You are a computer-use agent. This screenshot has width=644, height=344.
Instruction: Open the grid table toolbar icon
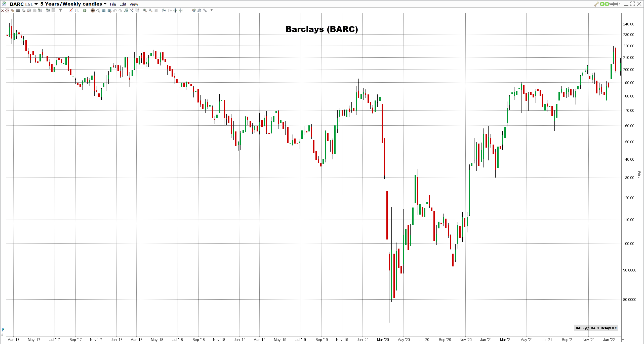18,11
